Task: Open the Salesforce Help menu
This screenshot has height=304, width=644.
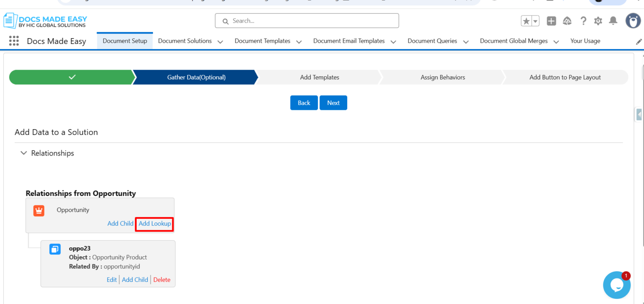Action: pyautogui.click(x=583, y=20)
